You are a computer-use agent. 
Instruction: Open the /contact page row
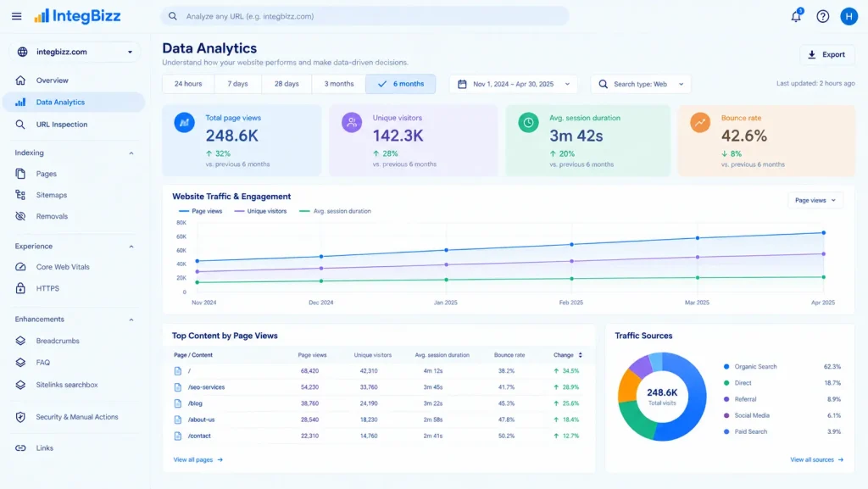click(x=377, y=436)
